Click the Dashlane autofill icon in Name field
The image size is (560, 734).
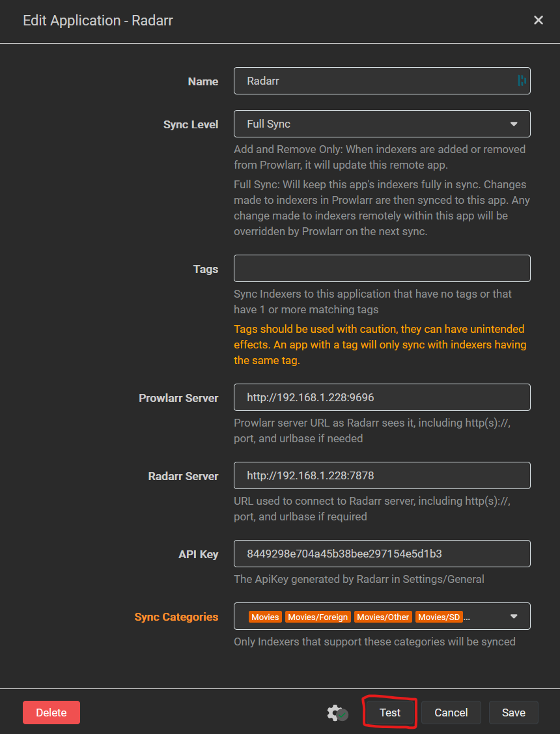[522, 81]
